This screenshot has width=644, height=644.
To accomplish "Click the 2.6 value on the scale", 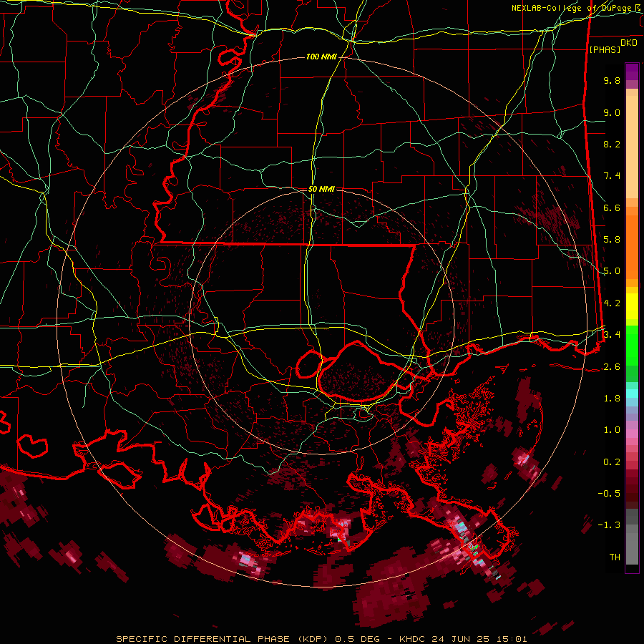I will pyautogui.click(x=612, y=366).
